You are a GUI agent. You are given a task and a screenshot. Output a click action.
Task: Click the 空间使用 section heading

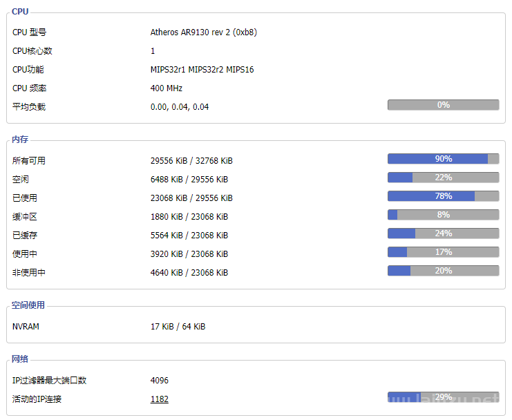(x=28, y=305)
